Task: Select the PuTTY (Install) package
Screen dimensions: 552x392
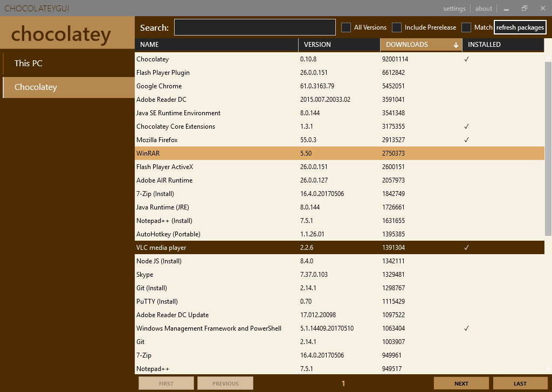Action: pyautogui.click(x=340, y=302)
